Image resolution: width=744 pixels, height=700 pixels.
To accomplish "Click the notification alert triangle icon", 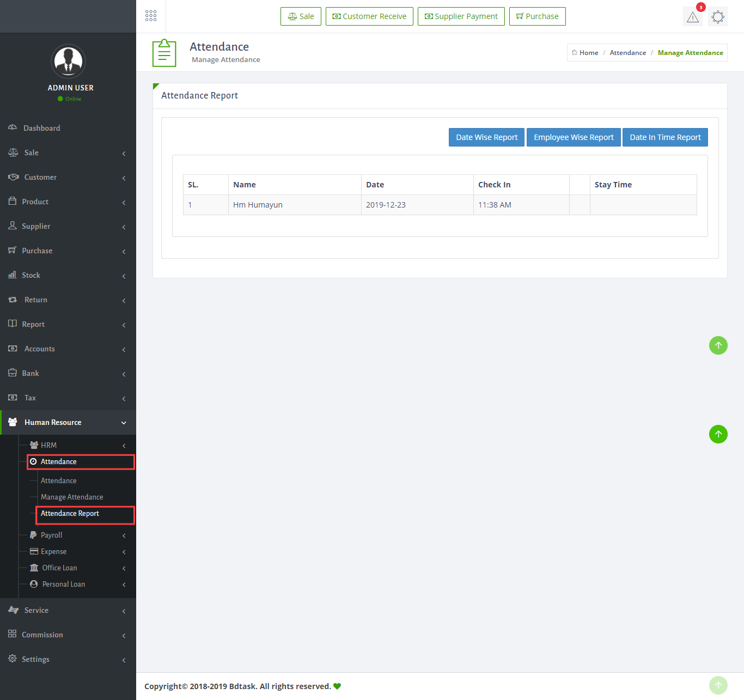I will pos(692,17).
